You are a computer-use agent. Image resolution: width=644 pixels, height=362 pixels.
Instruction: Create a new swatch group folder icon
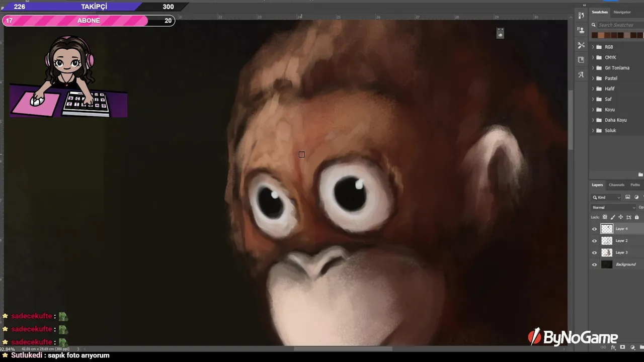click(x=640, y=174)
